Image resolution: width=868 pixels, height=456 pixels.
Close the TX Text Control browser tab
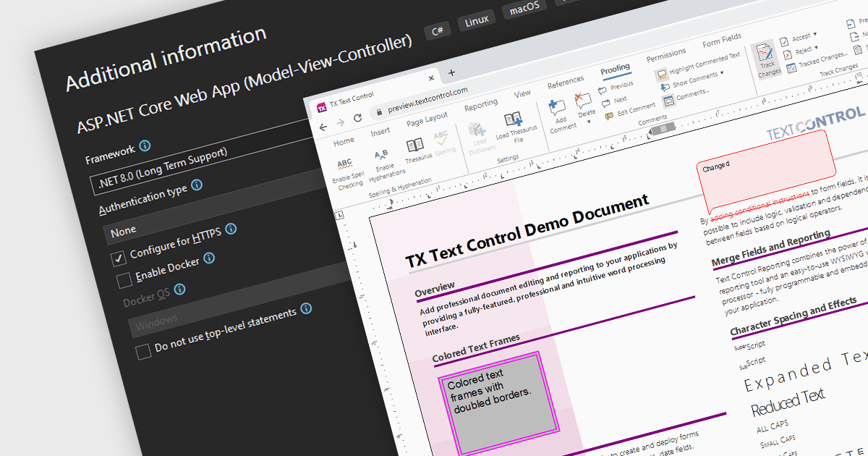click(x=431, y=78)
